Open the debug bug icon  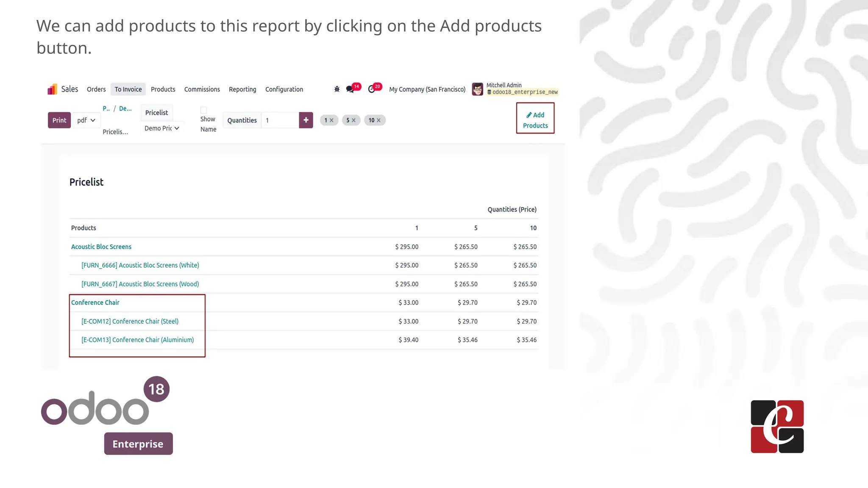(x=337, y=89)
